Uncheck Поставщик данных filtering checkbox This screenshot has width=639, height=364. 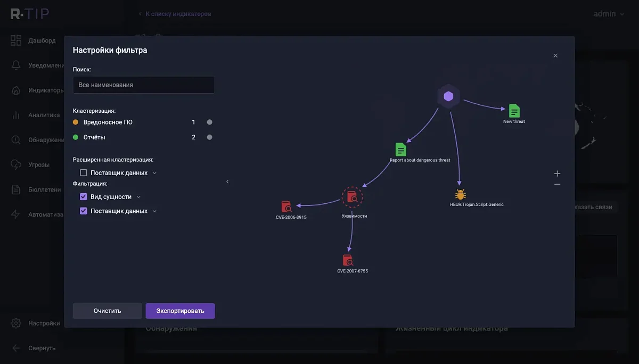tap(84, 211)
